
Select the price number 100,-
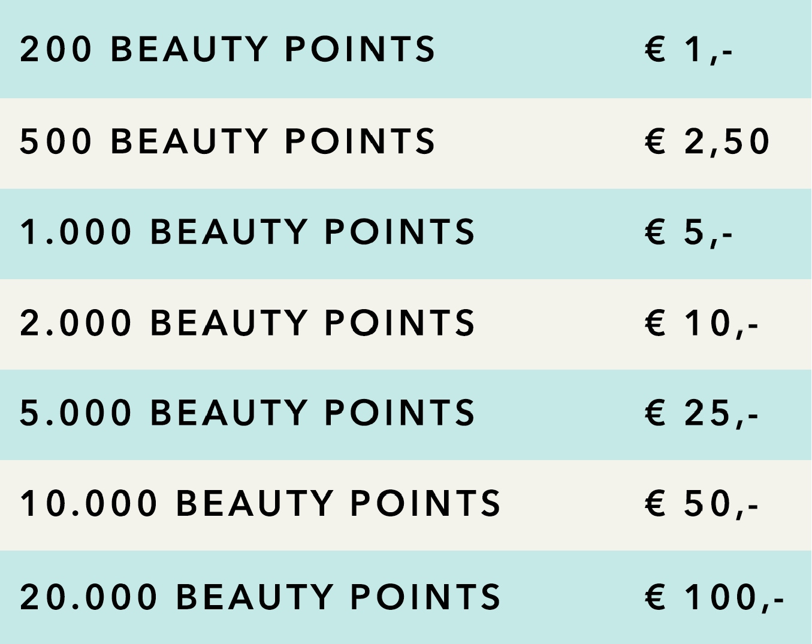pos(734,597)
